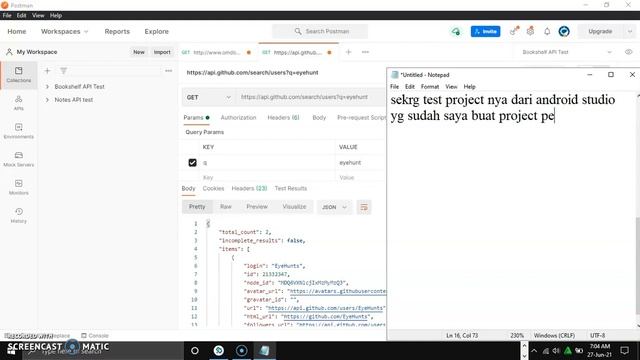The height and width of the screenshot is (360, 640).
Task: Click the volume icon in the system tray
Action: (556, 351)
